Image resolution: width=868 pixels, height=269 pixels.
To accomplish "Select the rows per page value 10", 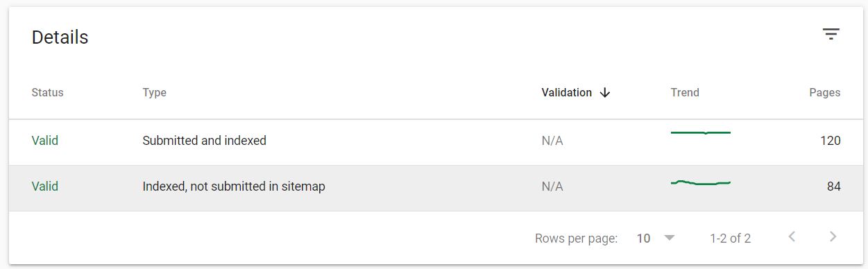I will (643, 238).
